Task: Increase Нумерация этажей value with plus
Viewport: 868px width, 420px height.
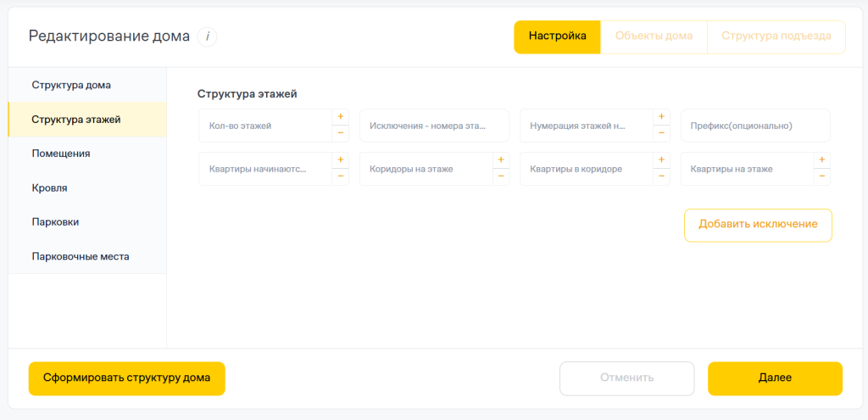Action: [x=661, y=117]
